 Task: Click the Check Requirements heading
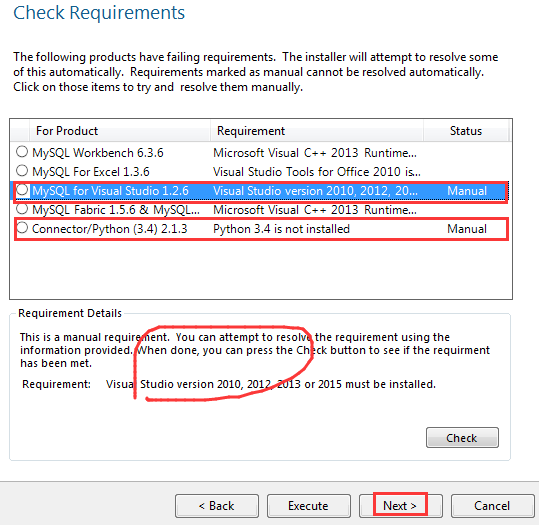(99, 13)
